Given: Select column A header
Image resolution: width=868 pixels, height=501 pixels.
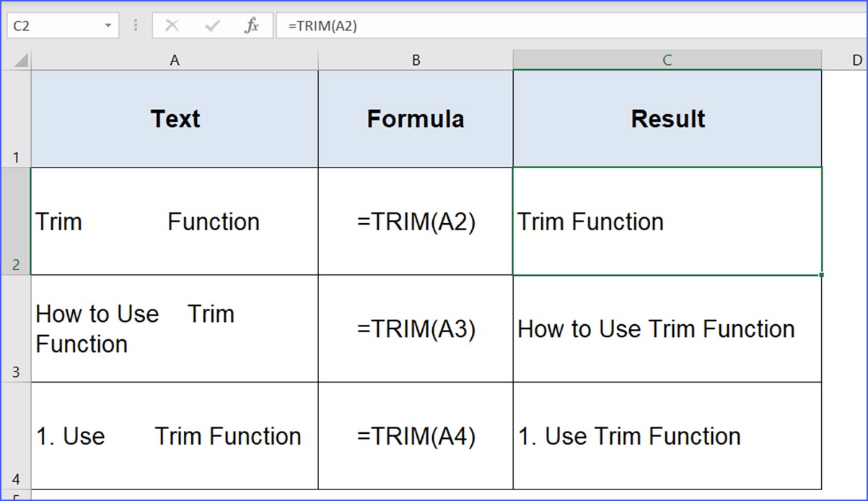Looking at the screenshot, I should point(175,59).
